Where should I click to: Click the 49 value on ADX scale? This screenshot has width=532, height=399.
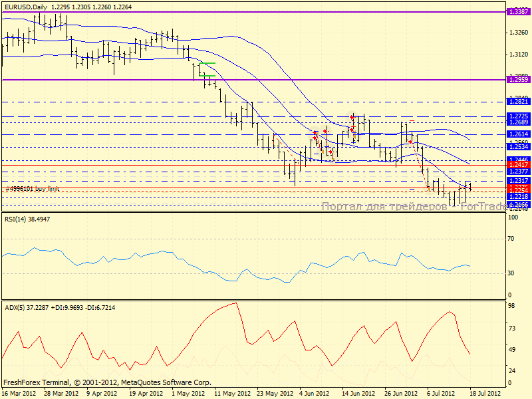(511, 350)
